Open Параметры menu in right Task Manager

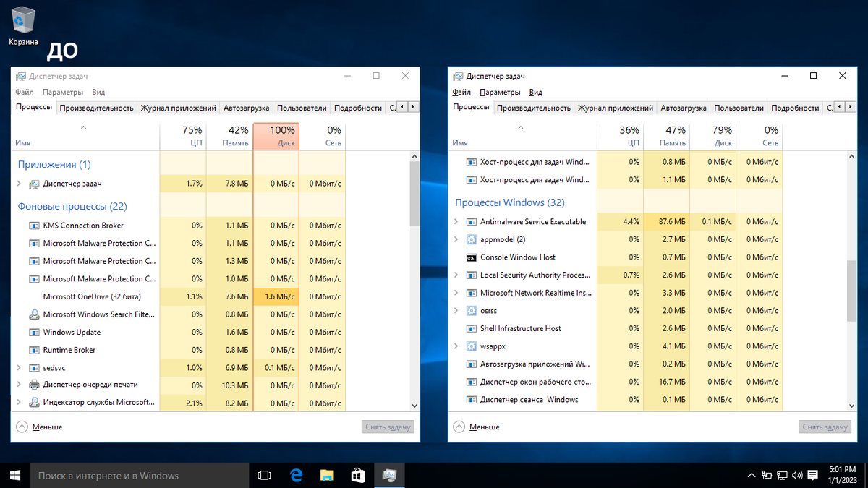500,93
